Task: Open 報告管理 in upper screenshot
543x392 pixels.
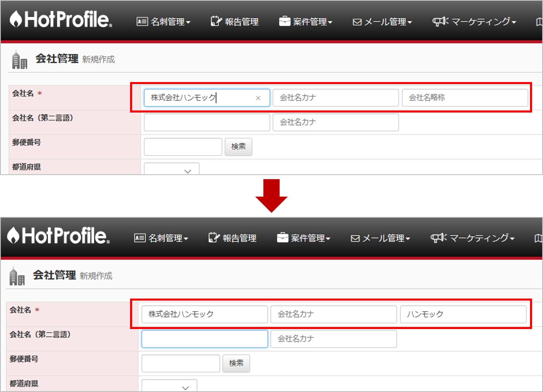Action: [235, 22]
